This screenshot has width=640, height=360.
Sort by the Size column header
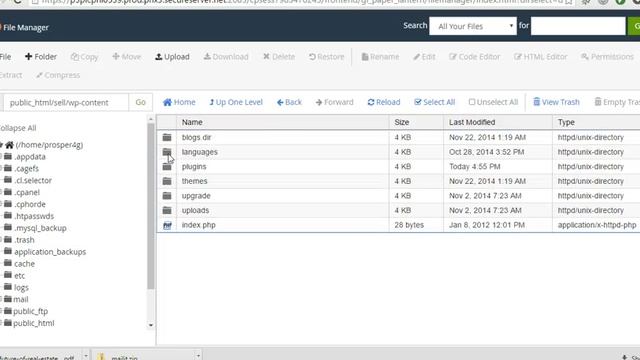(x=416, y=122)
